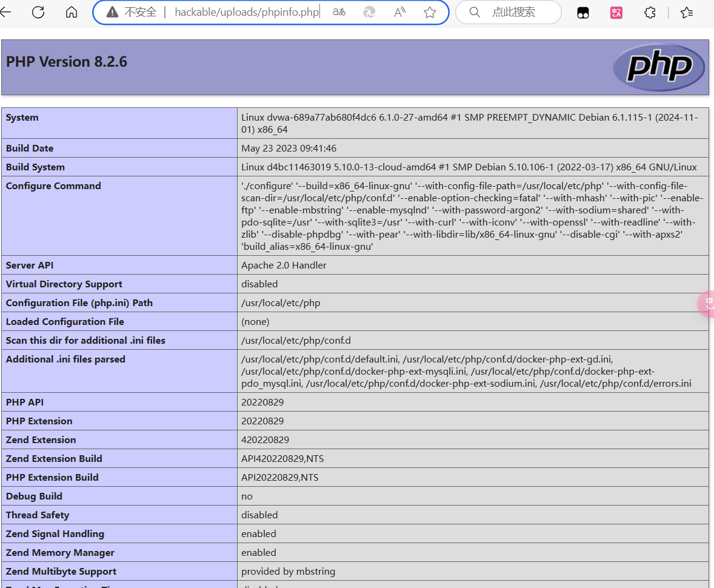Add this page to favorites star
Screen dimensions: 714x588
pos(429,12)
